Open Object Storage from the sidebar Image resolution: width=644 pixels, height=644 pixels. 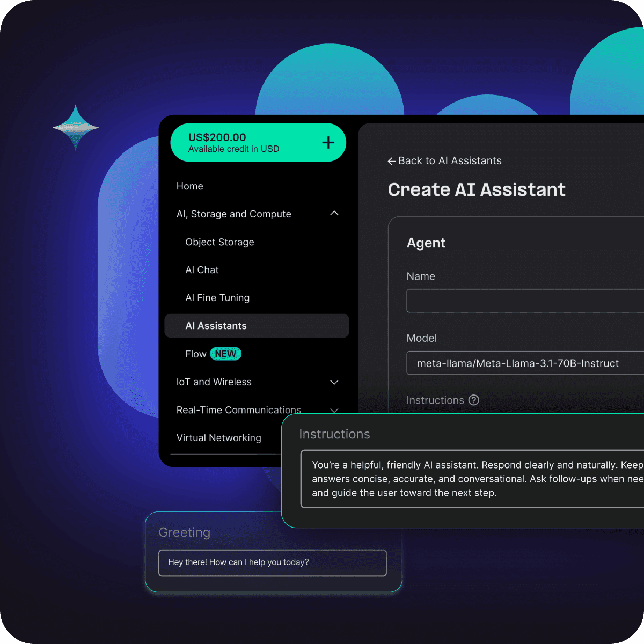coord(219,242)
